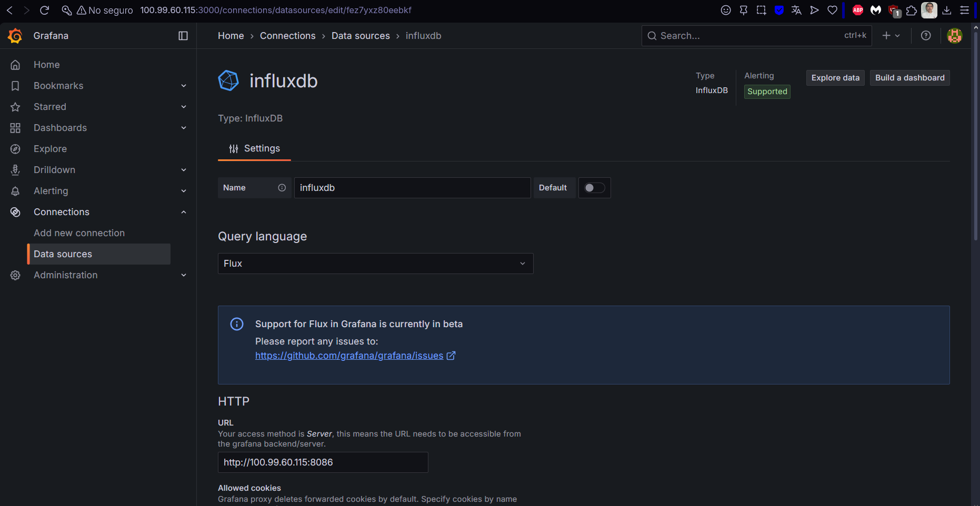
Task: Expand the Starred section chevron
Action: coord(184,107)
